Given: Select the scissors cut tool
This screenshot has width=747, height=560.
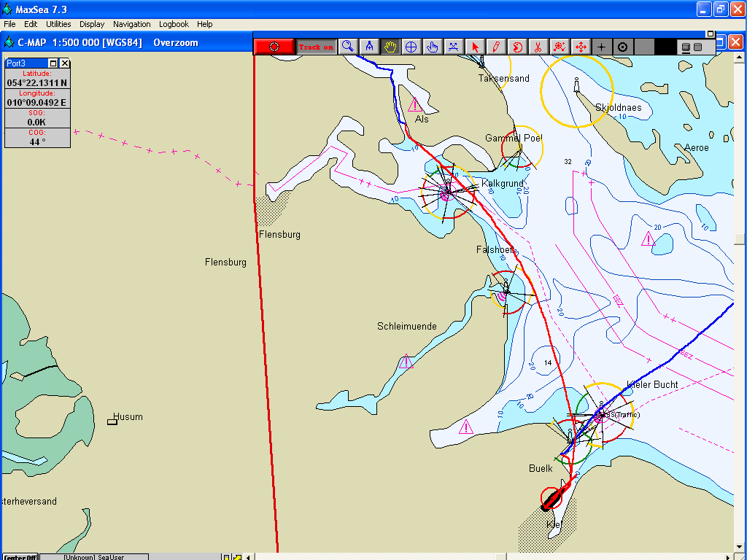Looking at the screenshot, I should [538, 47].
